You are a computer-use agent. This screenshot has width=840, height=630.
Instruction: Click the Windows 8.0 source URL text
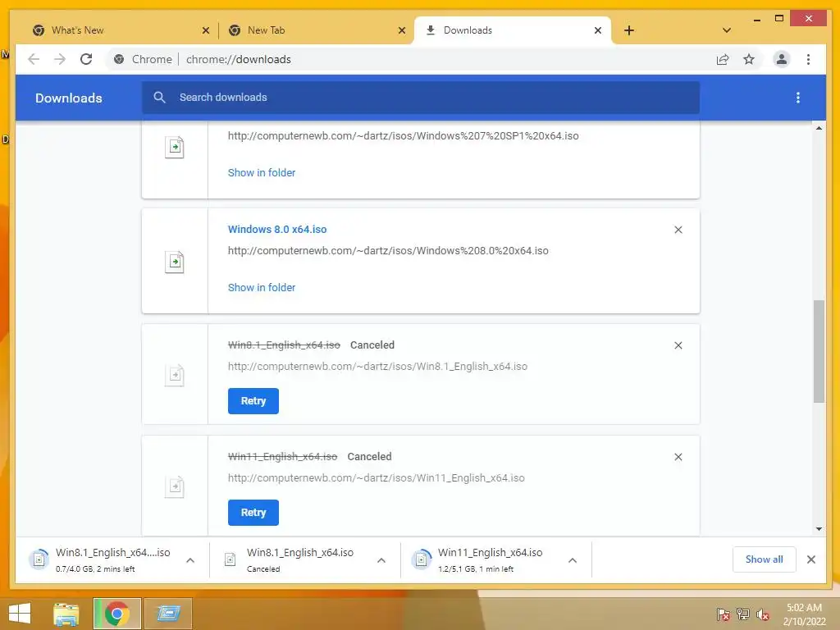pos(388,251)
